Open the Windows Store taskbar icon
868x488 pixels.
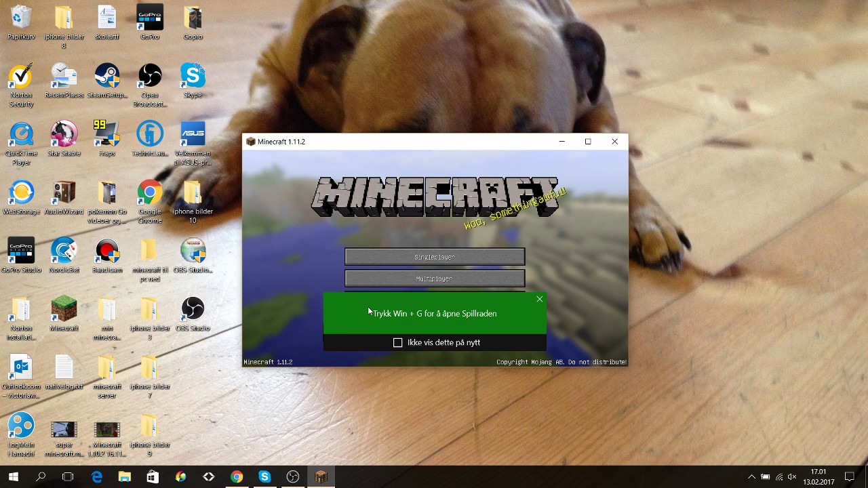[153, 477]
